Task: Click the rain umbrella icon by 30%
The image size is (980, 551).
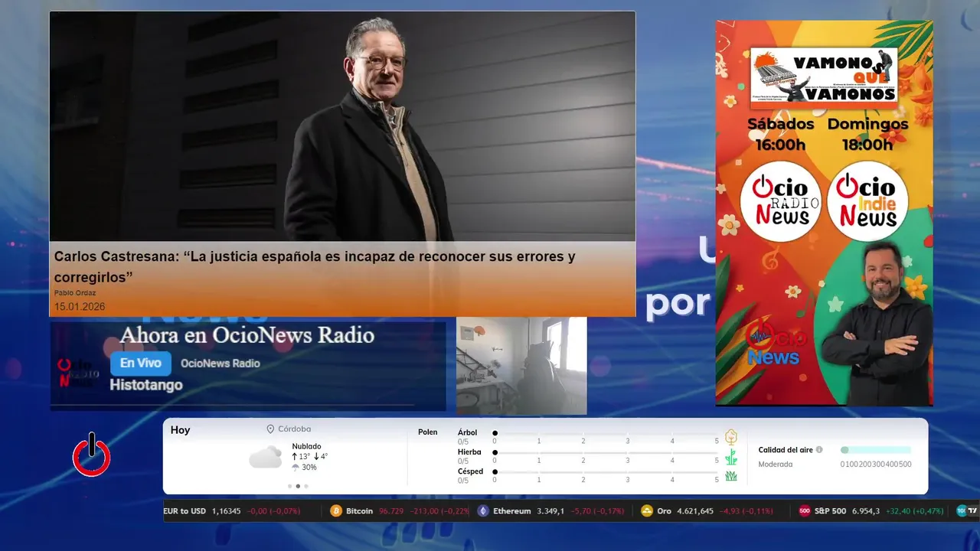Action: (296, 467)
